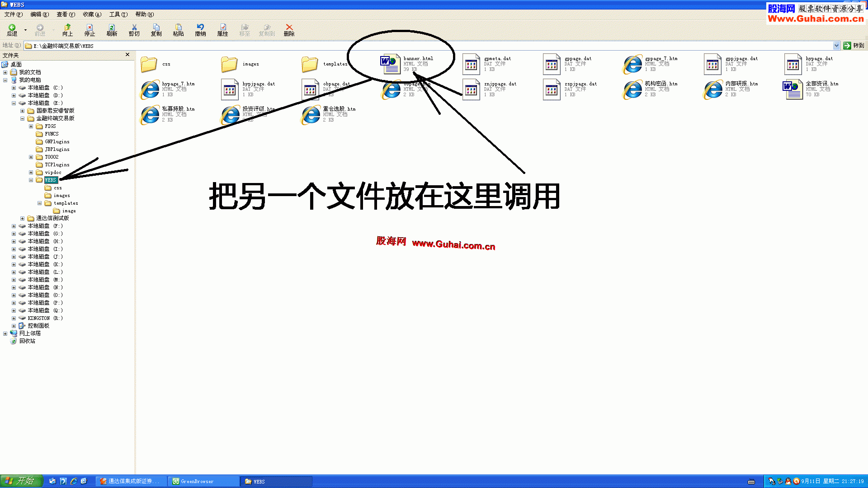
Task: Select the gppage_7.htm file
Action: (651, 64)
